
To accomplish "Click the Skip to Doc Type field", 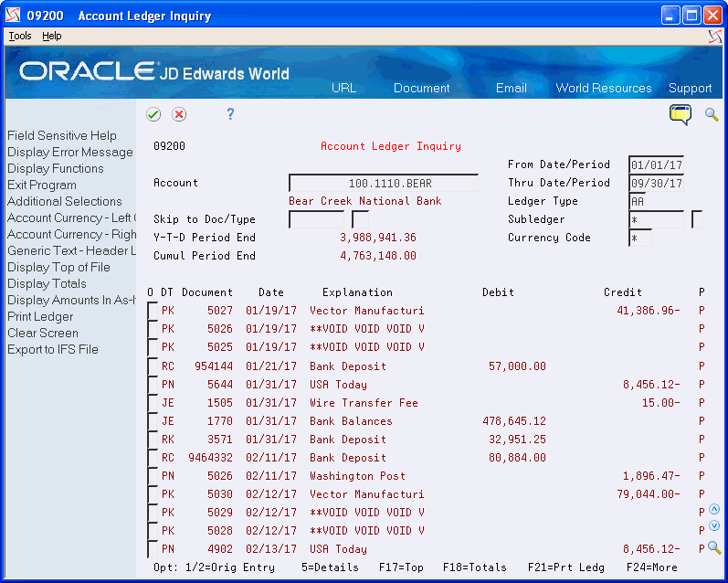I will (360, 219).
